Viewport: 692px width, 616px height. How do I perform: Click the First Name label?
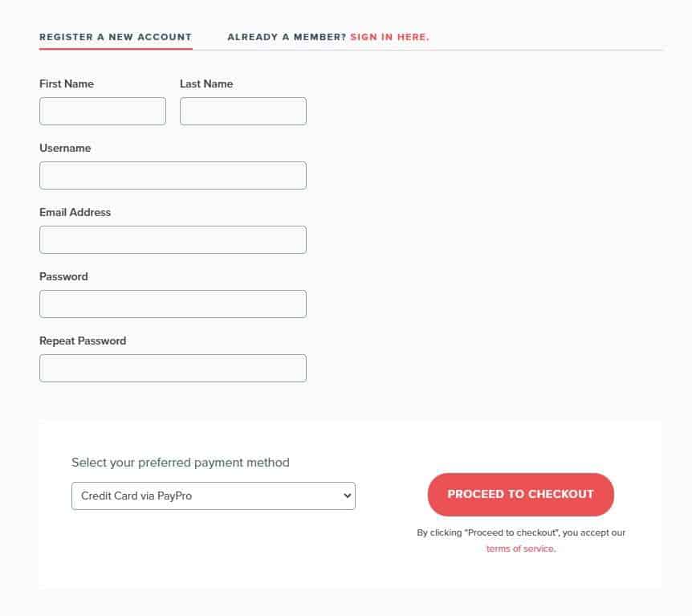pos(66,84)
